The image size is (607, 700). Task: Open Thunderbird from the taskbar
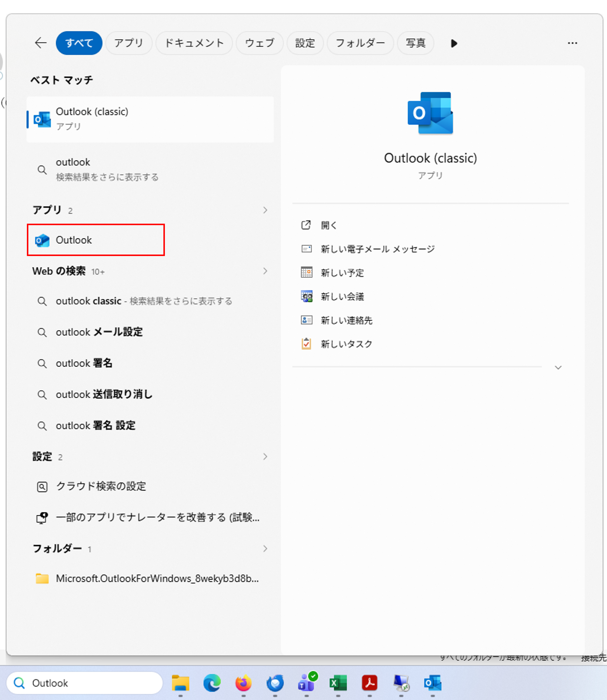(275, 683)
